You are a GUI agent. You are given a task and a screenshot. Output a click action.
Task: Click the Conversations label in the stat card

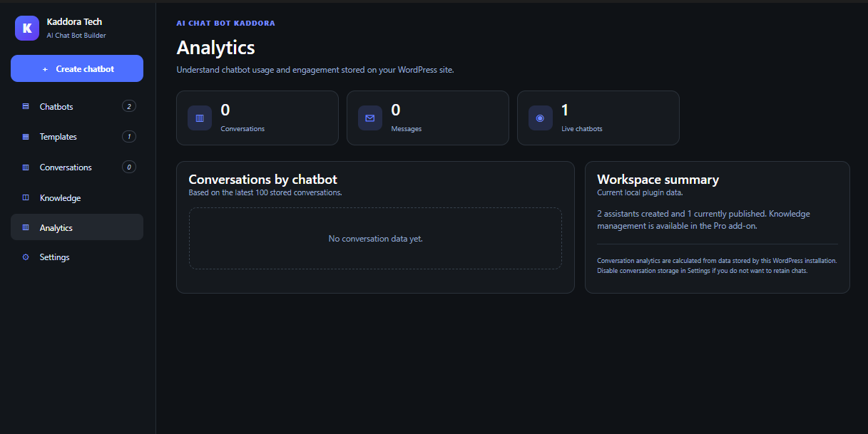(242, 129)
